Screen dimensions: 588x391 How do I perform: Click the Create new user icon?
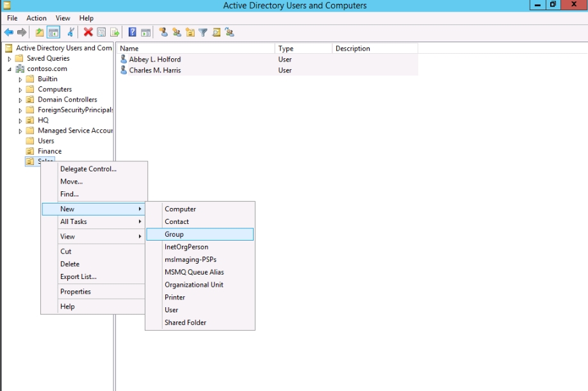pos(163,33)
